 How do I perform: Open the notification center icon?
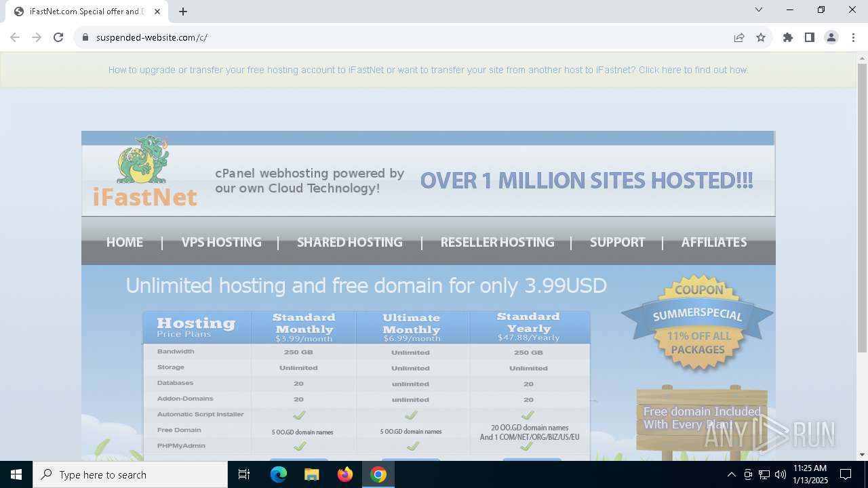(x=846, y=474)
